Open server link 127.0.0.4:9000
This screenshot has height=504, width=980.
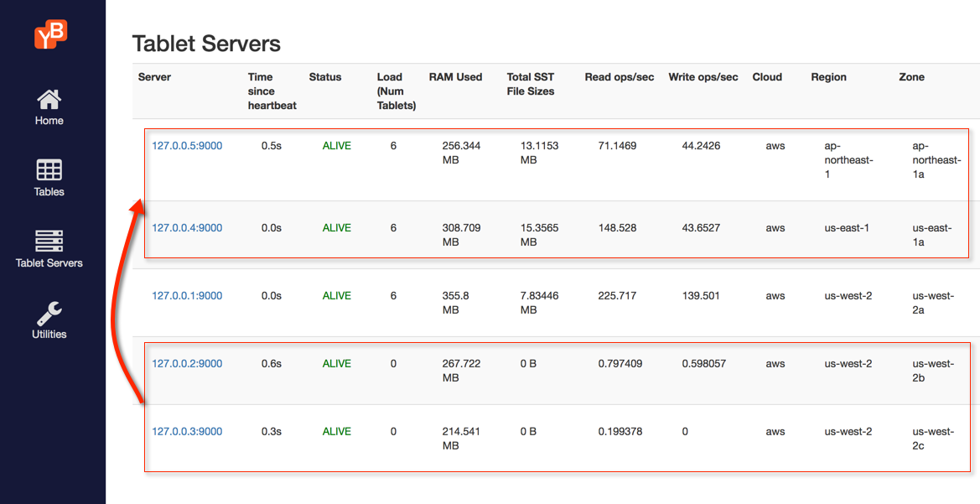click(187, 228)
